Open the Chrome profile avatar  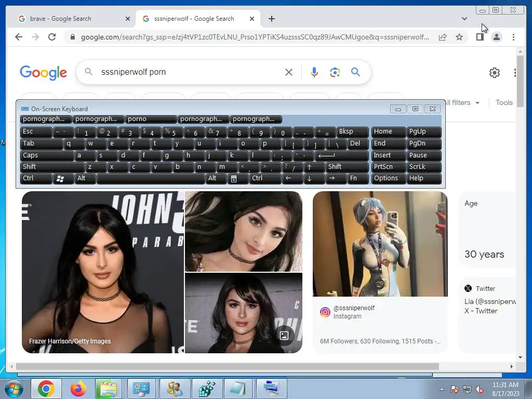tap(496, 37)
